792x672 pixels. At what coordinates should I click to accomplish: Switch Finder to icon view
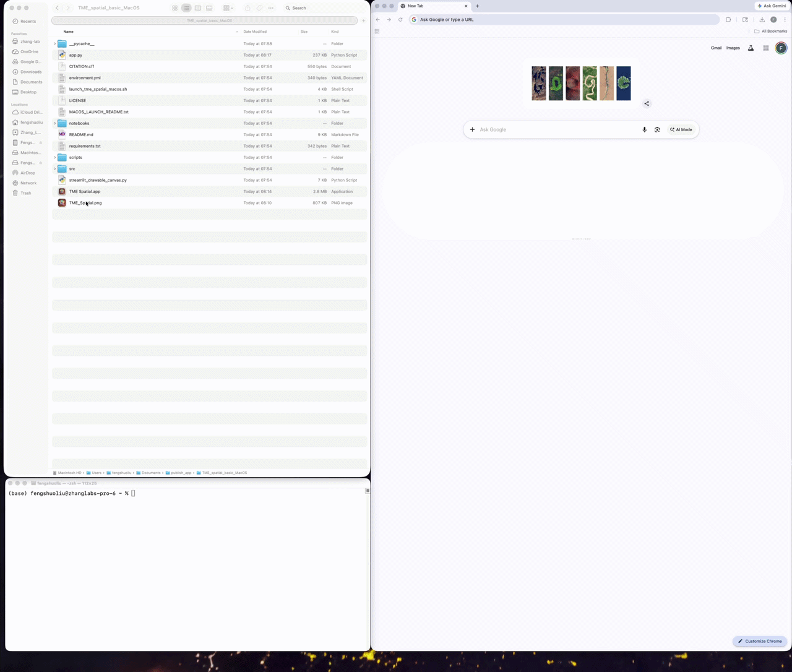175,8
